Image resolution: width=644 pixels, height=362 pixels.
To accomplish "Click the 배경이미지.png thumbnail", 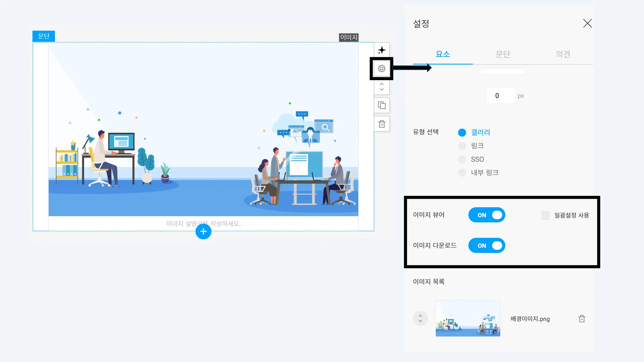I will point(468,318).
